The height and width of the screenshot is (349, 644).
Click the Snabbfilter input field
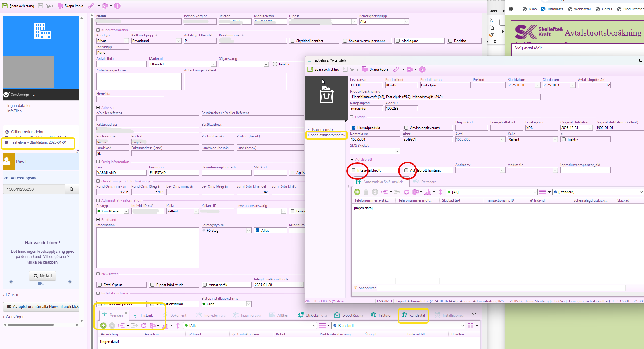coord(501,288)
